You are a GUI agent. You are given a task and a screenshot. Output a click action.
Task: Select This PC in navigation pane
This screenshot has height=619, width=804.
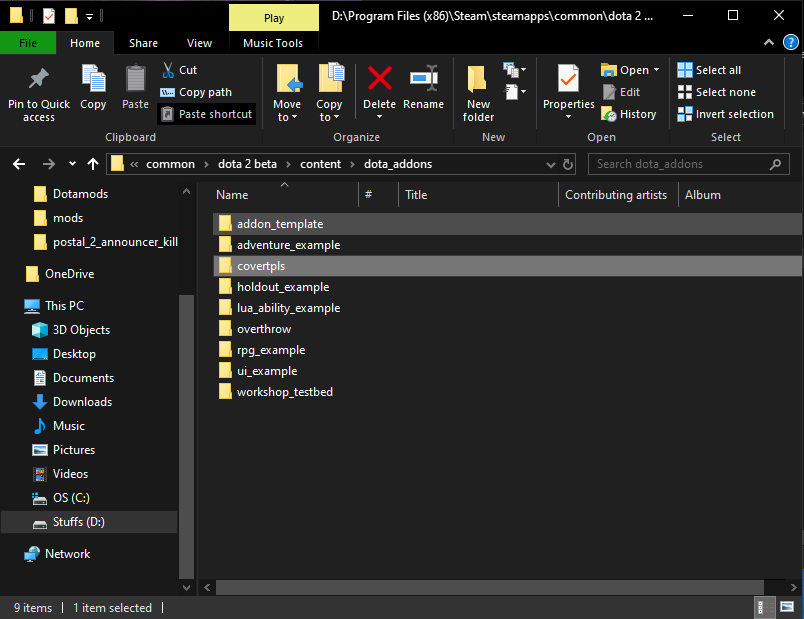coord(54,306)
